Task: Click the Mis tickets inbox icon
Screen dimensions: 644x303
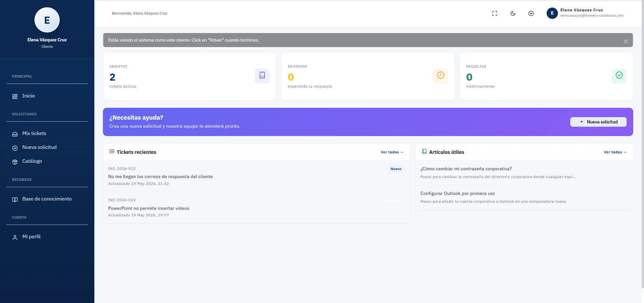Action: click(x=15, y=134)
